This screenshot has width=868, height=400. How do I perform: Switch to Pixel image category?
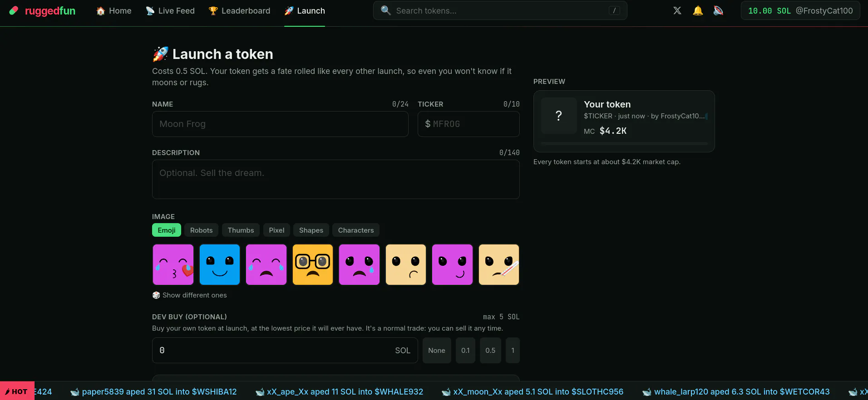(x=276, y=230)
